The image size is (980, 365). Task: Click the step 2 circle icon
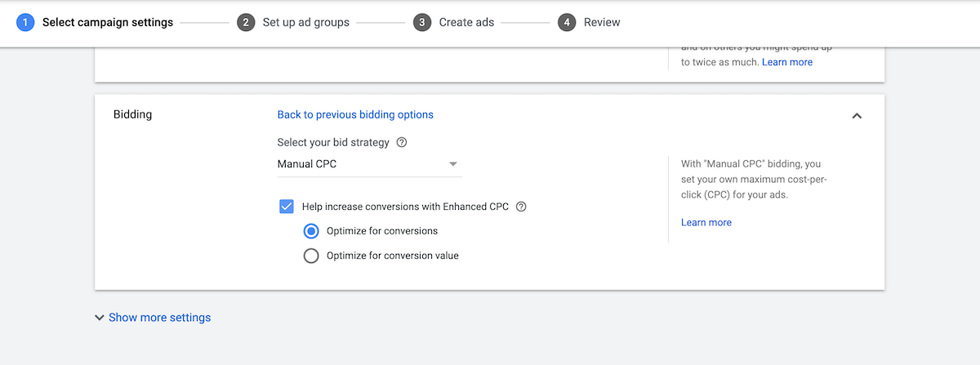point(246,22)
